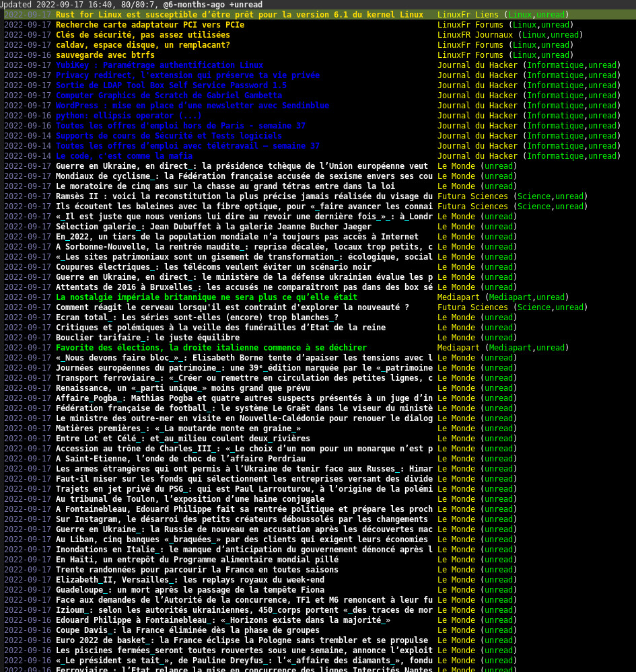Click "En 2022, un tiers de la population"
This screenshot has width=636, height=672.
(237, 237)
